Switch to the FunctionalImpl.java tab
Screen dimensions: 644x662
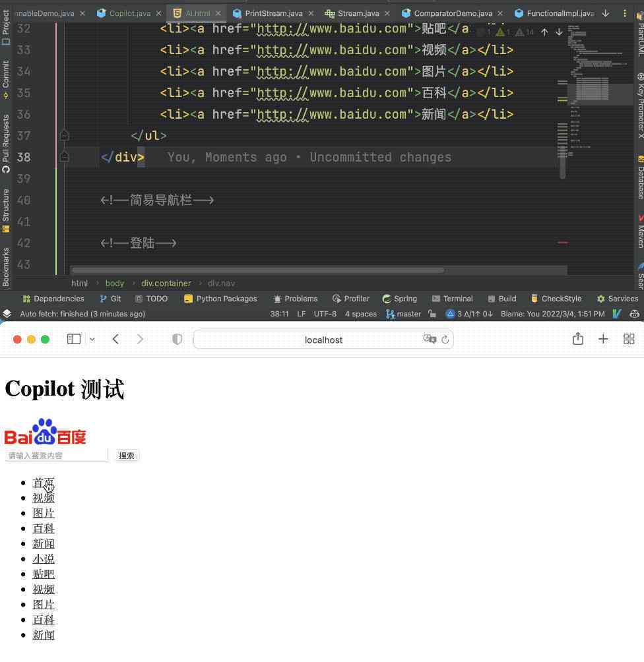click(560, 13)
